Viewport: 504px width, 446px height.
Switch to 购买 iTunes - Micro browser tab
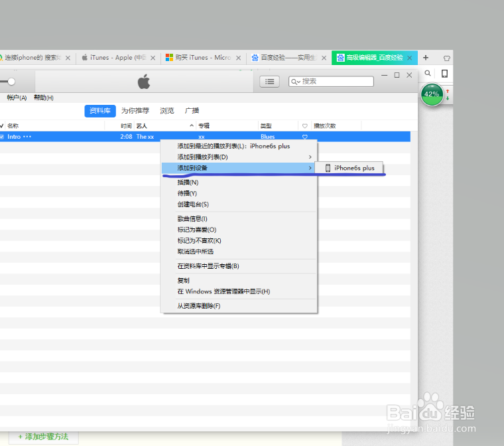pos(203,58)
